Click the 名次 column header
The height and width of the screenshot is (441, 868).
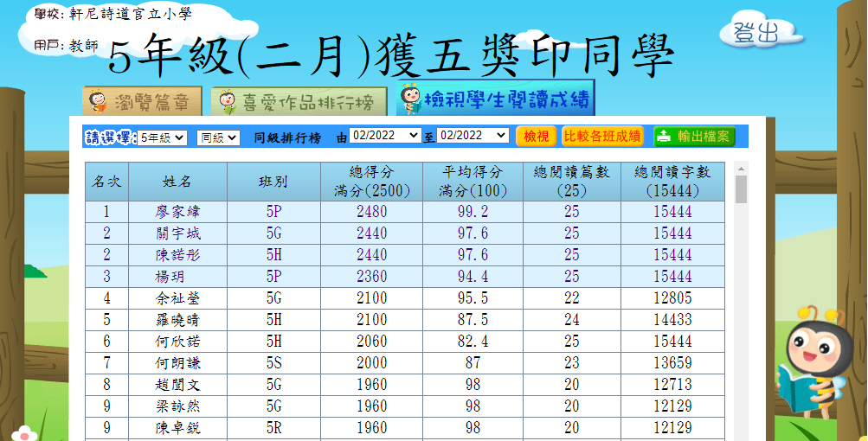point(106,182)
